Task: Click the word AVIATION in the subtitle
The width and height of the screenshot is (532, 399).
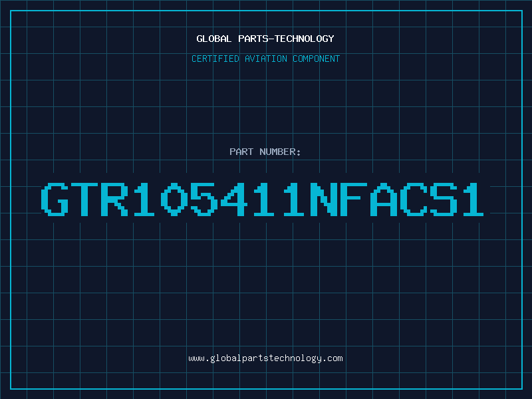Action: [x=266, y=59]
